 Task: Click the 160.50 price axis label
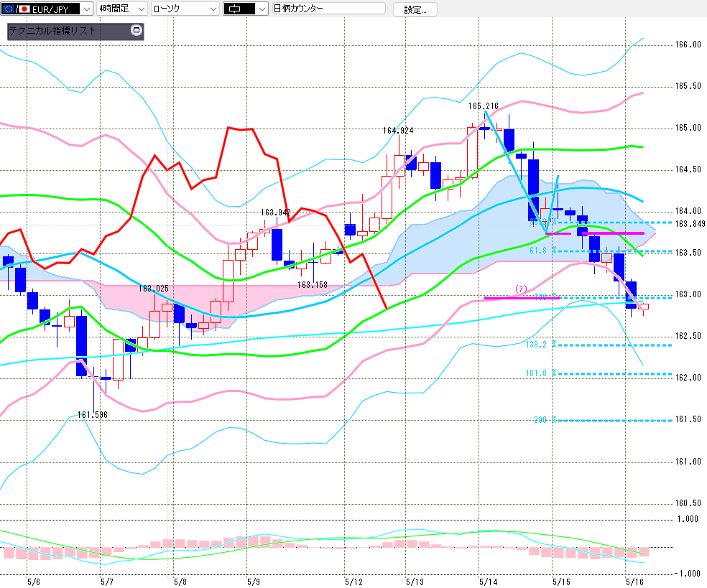[688, 503]
